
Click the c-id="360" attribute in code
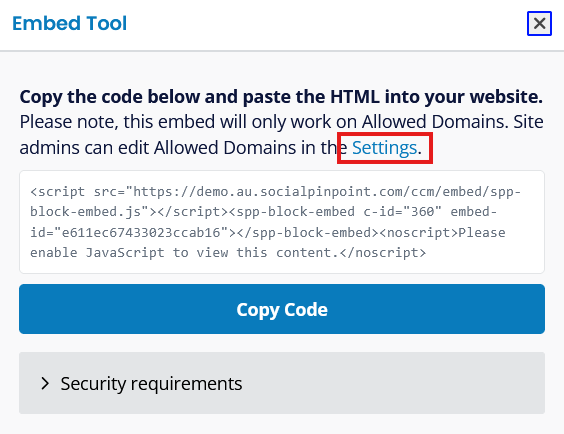402,211
